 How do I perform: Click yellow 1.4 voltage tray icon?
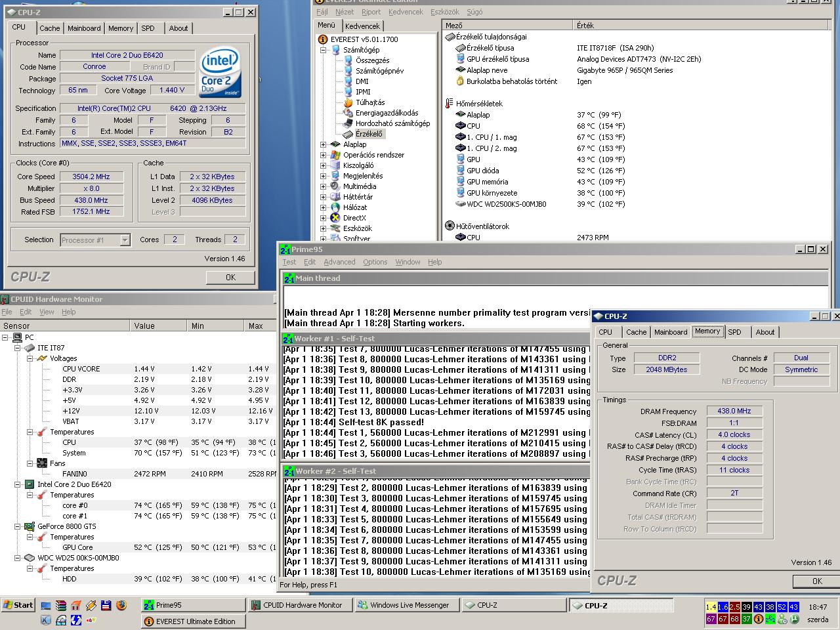coord(711,607)
